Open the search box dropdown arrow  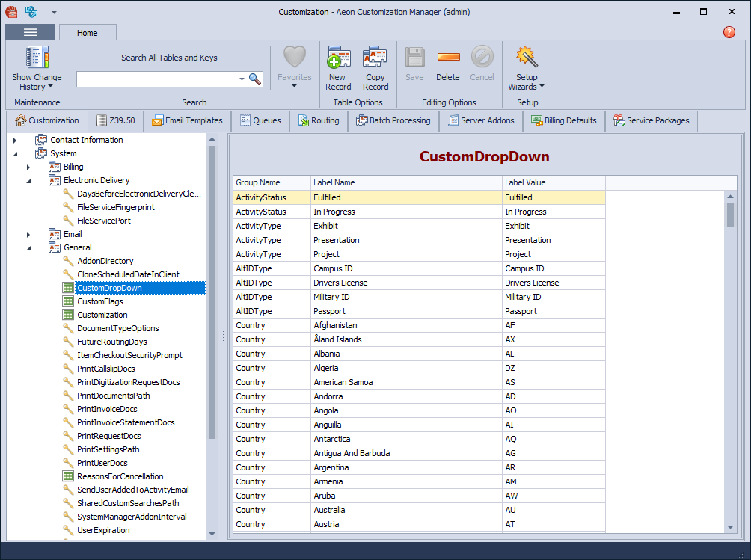click(242, 79)
